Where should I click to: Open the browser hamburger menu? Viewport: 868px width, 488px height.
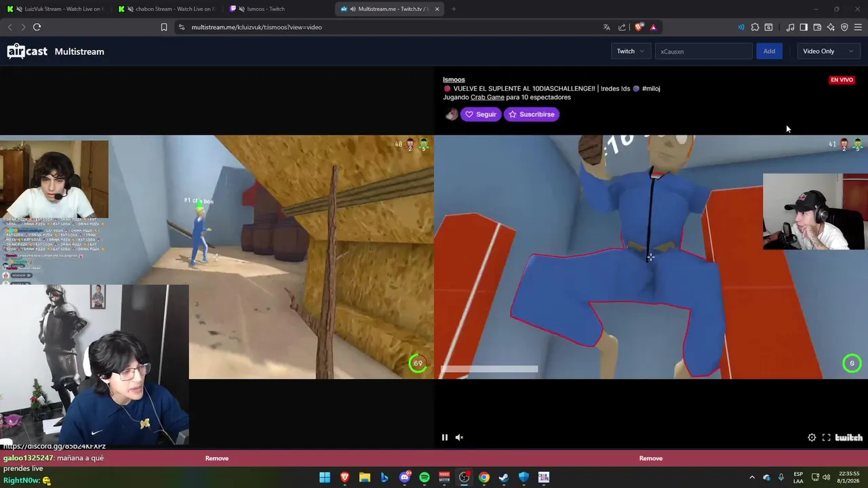[858, 27]
